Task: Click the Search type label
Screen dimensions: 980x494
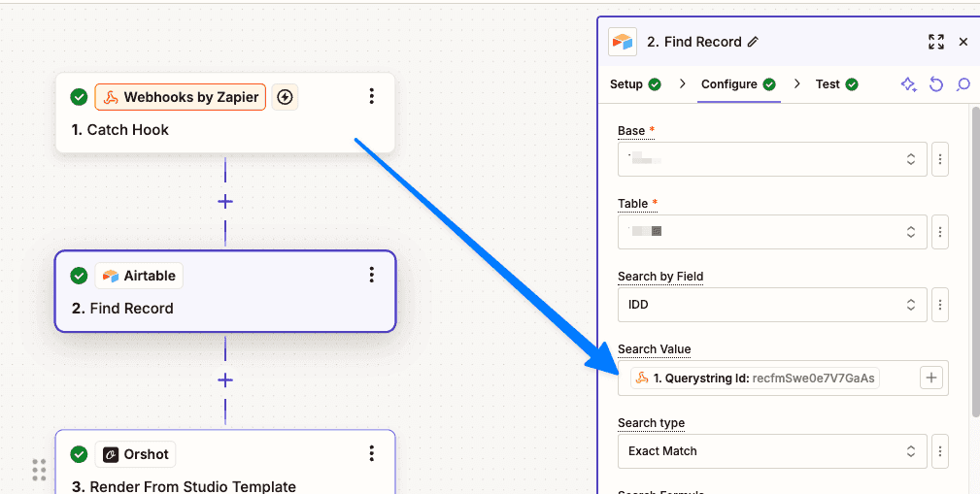Action: (x=652, y=423)
